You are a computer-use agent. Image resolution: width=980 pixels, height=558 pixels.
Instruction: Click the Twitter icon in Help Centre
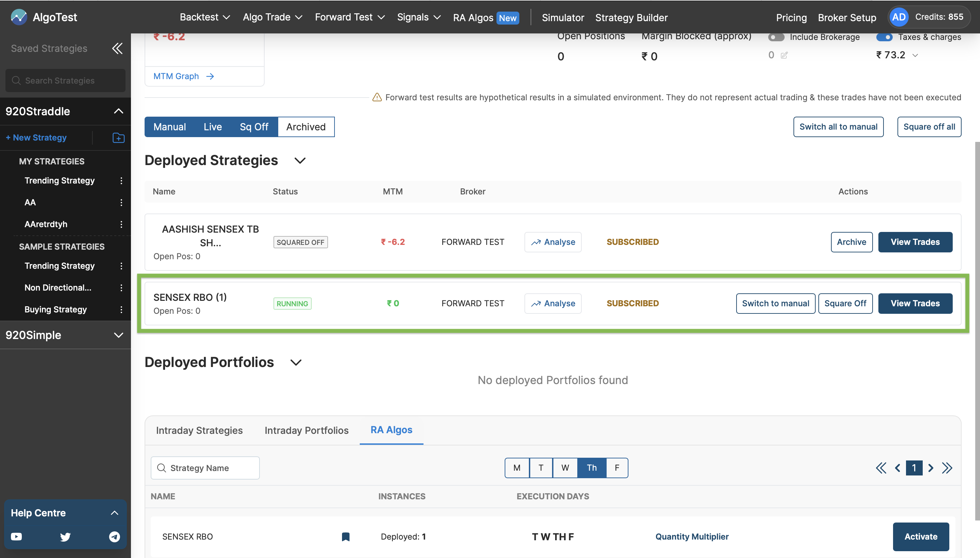[x=65, y=537]
